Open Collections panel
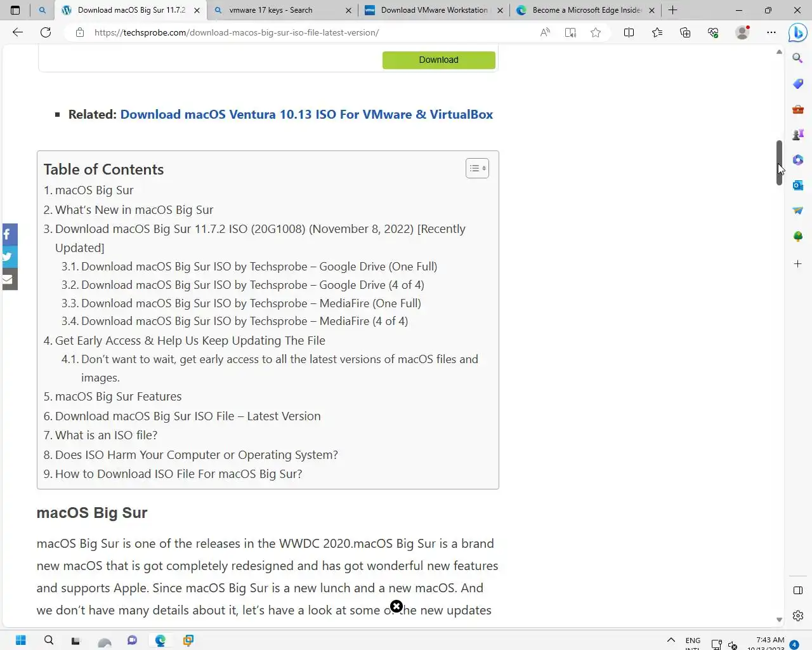 [x=685, y=32]
